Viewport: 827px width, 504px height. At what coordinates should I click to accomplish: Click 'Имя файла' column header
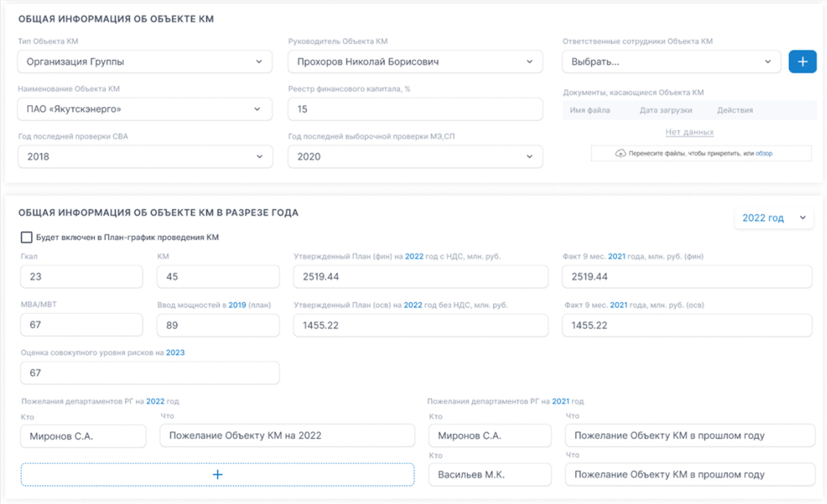[x=589, y=110]
